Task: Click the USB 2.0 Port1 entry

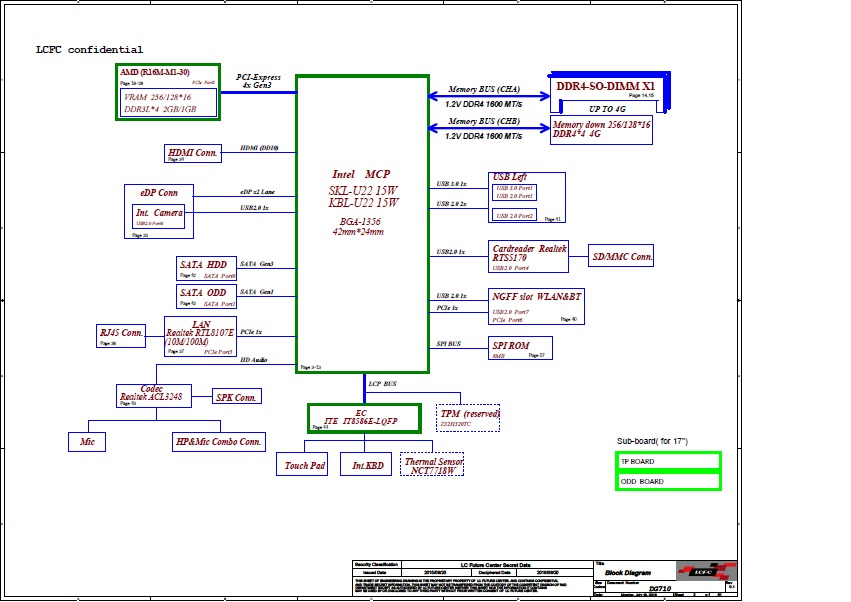Action: (x=515, y=196)
